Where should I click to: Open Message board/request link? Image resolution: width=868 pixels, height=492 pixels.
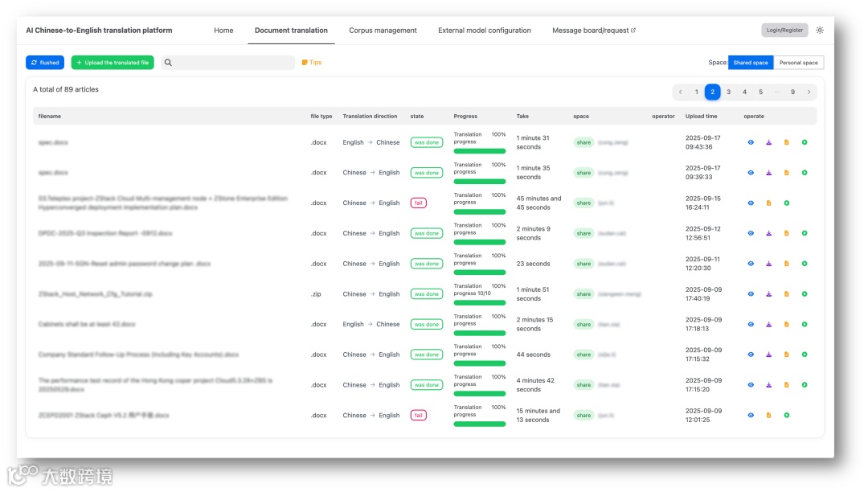593,31
